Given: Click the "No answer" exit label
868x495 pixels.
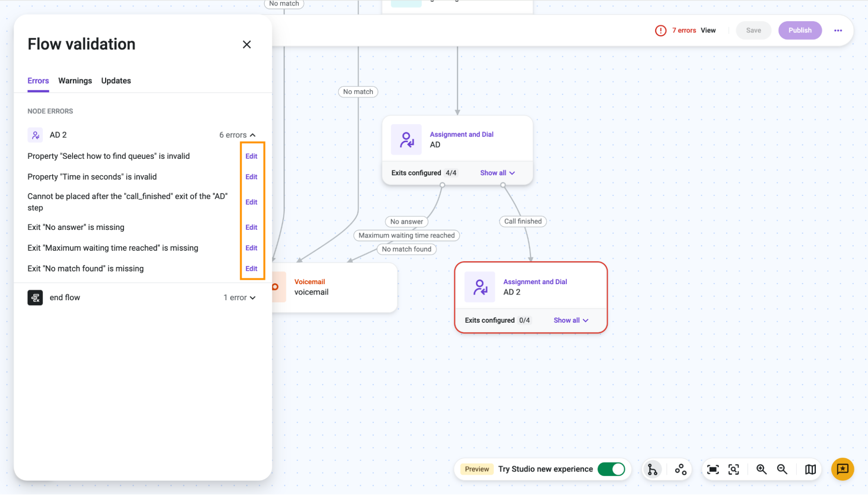Looking at the screenshot, I should point(406,222).
